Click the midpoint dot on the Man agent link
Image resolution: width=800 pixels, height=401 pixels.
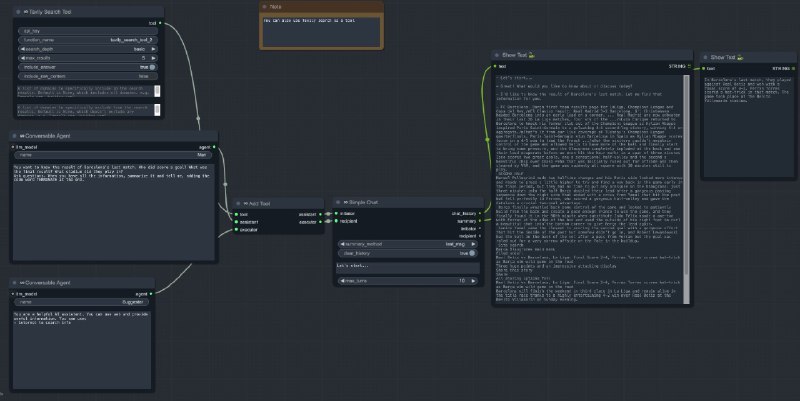[x=226, y=184]
